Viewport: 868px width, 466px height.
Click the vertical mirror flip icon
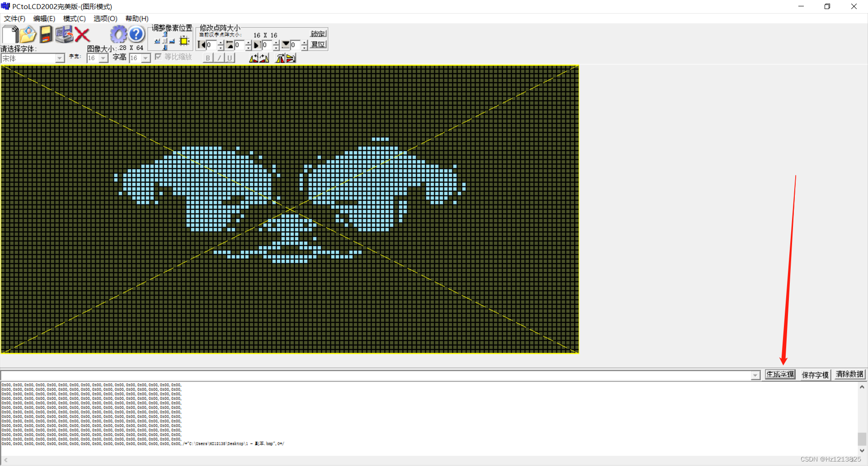click(291, 58)
